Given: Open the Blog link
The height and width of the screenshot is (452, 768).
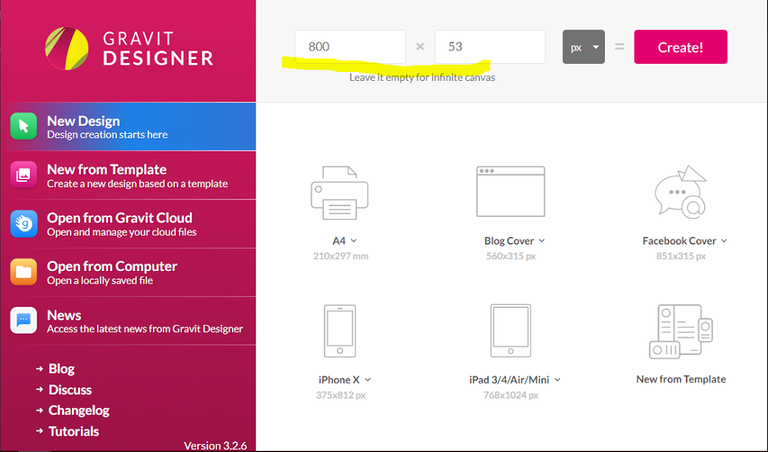Looking at the screenshot, I should coord(61,369).
